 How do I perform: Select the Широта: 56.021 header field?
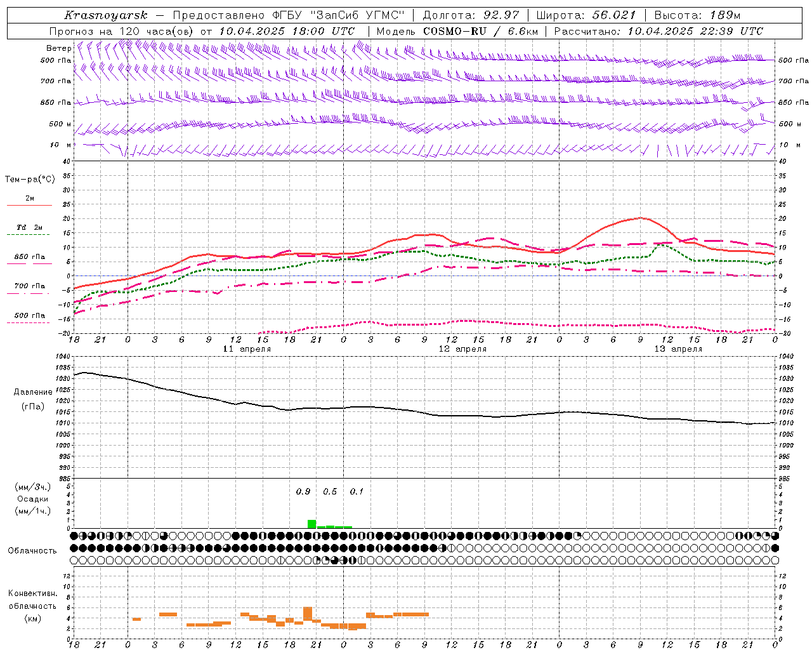(x=586, y=15)
